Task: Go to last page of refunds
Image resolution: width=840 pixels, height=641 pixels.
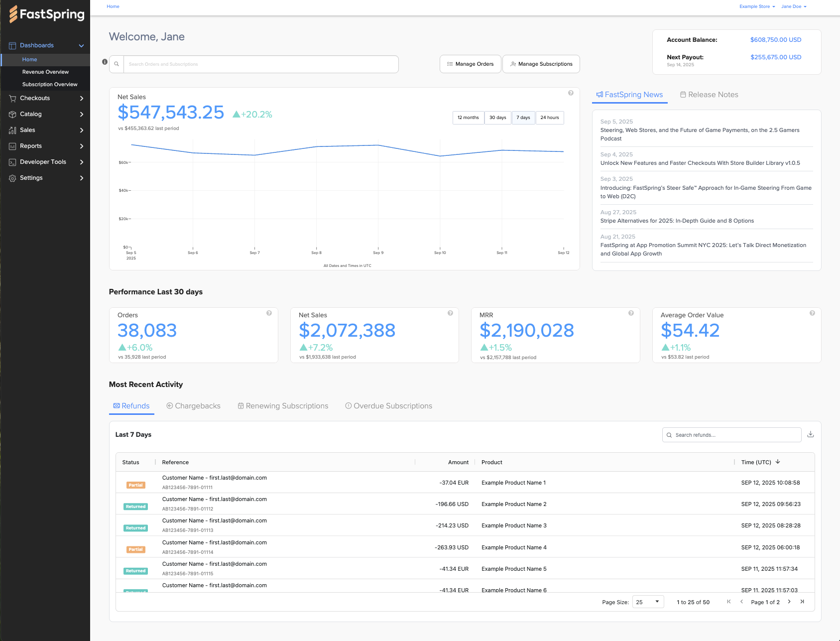Action: pos(802,602)
